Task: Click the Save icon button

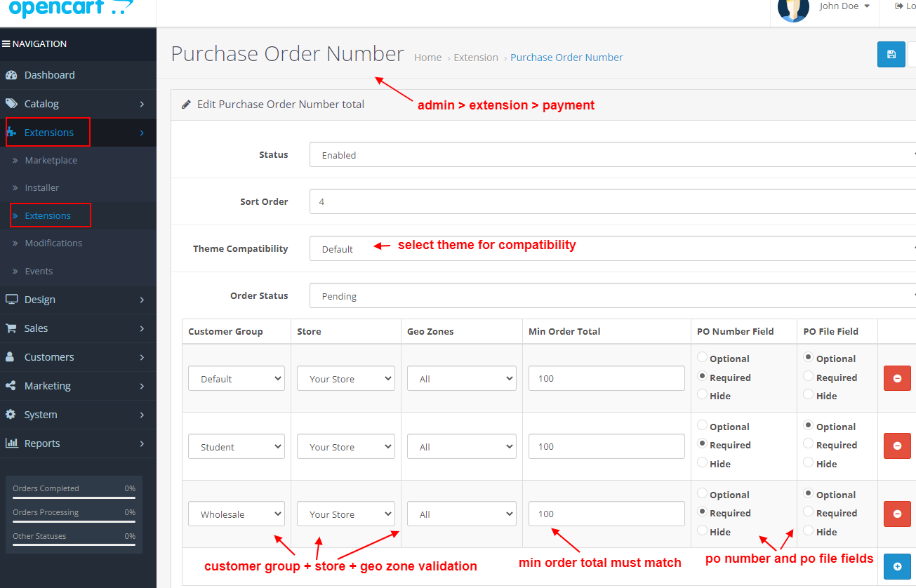Action: 891,54
